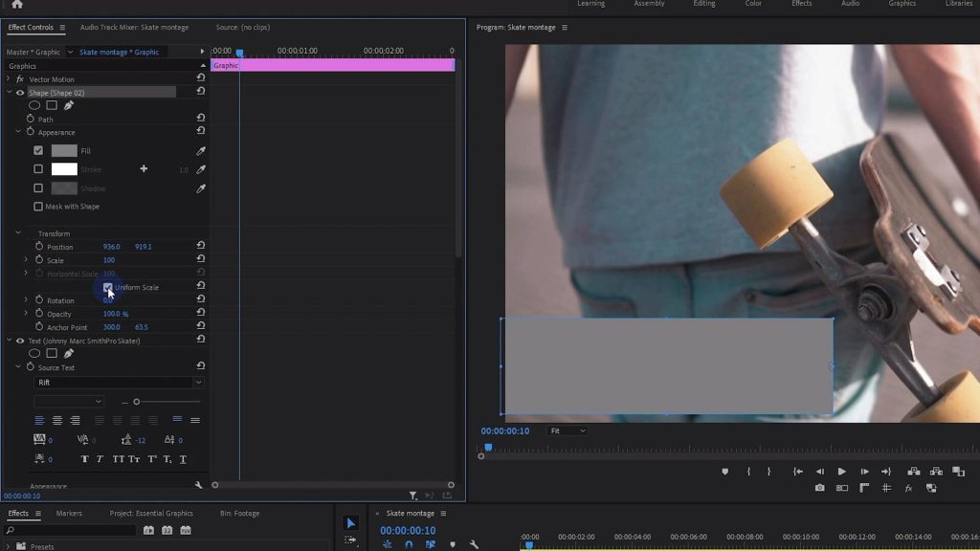The width and height of the screenshot is (980, 551).
Task: Apply Underline text style
Action: coord(183,459)
